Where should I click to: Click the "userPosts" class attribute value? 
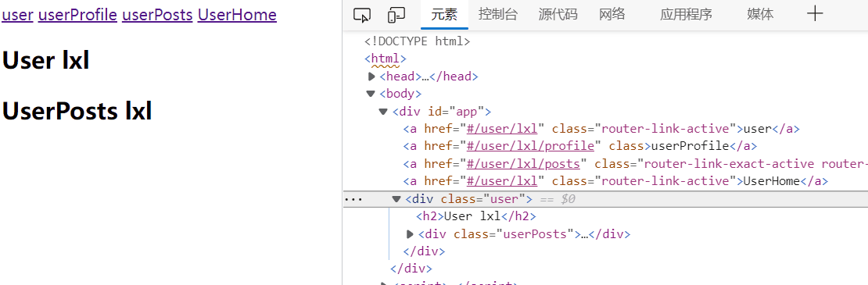point(536,234)
